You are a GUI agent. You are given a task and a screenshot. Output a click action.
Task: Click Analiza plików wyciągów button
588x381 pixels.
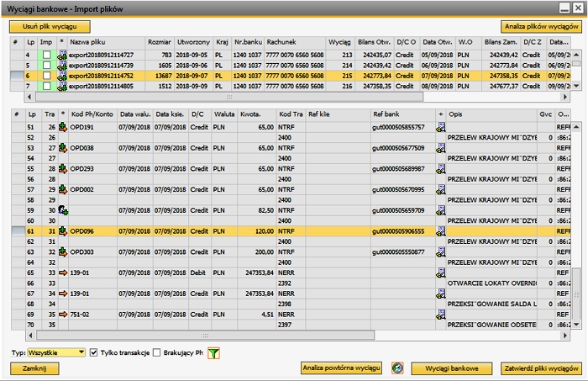click(541, 27)
